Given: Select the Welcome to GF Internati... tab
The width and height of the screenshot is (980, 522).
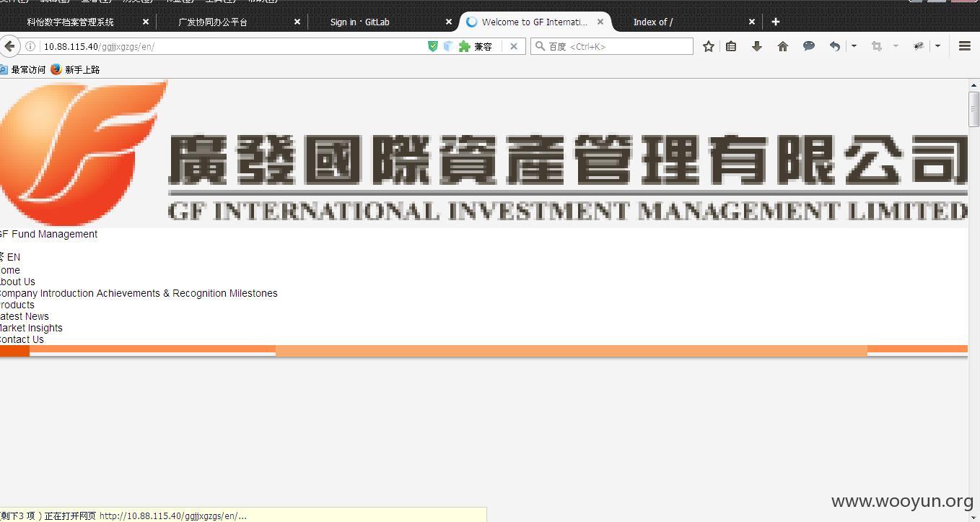Looking at the screenshot, I should coord(534,22).
